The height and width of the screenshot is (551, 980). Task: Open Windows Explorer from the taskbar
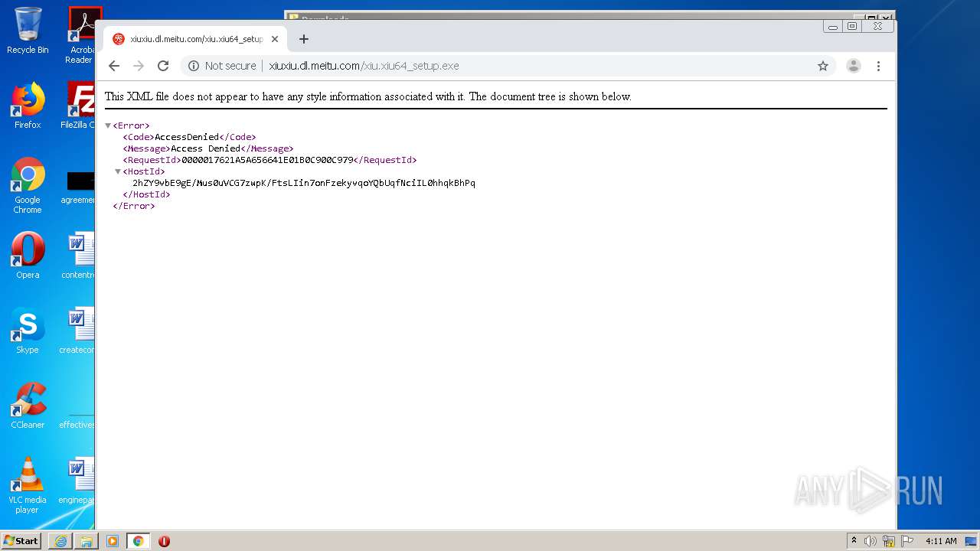87,541
